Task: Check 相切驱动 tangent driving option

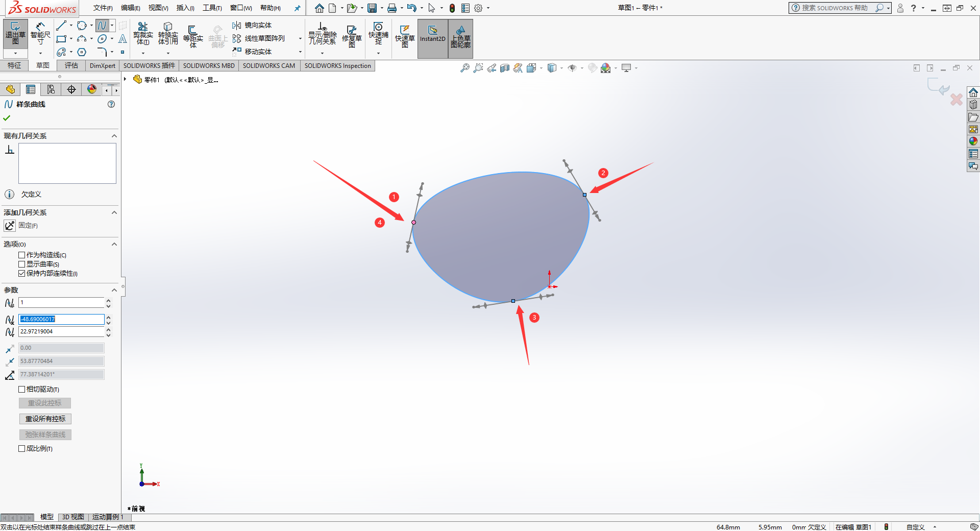Action: [x=22, y=389]
